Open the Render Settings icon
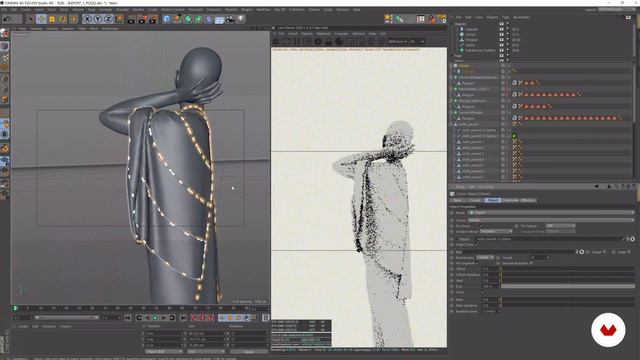 coord(153,19)
